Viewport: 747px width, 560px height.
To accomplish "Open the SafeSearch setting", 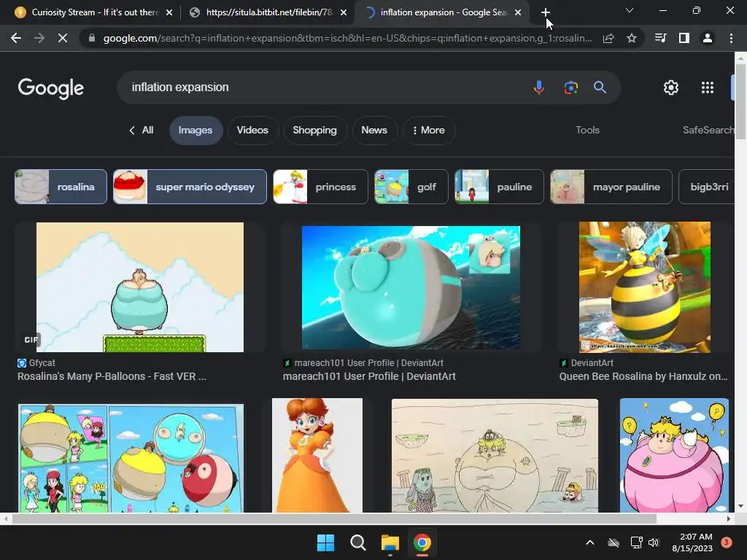I will (x=708, y=130).
